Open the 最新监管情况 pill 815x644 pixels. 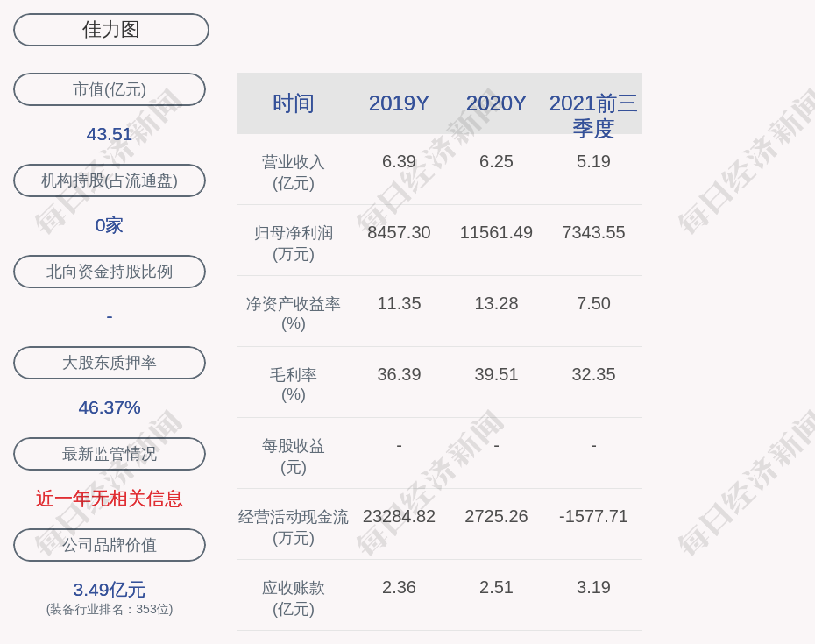tap(110, 454)
